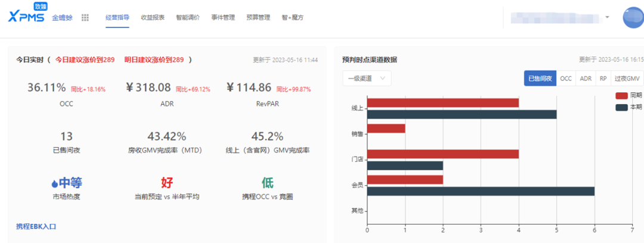Open the account selector dropdown arrow
Screen dimensions: 644x243
point(608,17)
